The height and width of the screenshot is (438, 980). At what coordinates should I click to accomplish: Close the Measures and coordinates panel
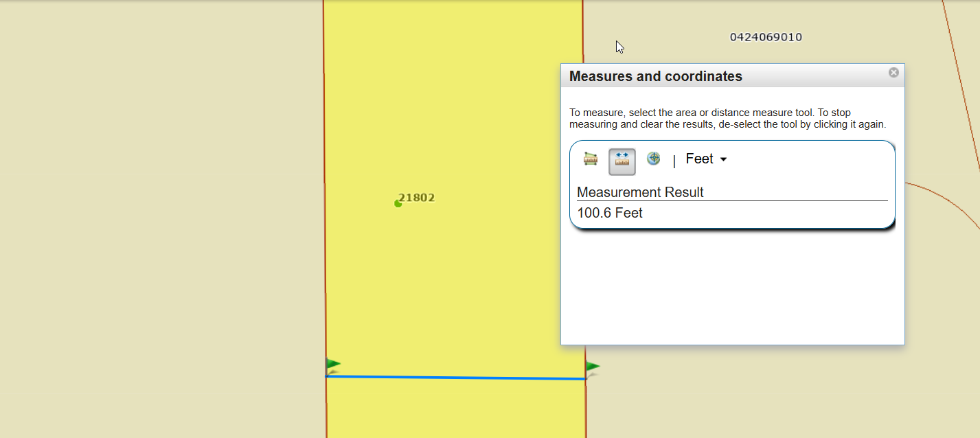(x=893, y=73)
